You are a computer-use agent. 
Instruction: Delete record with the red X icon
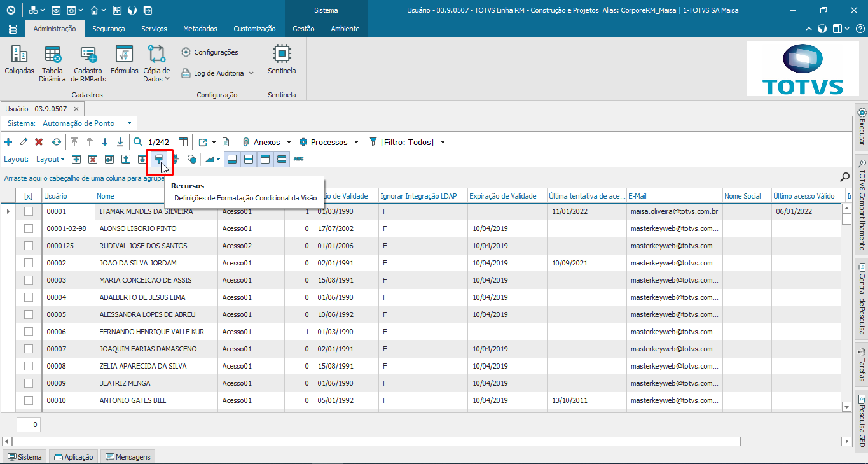click(x=39, y=142)
